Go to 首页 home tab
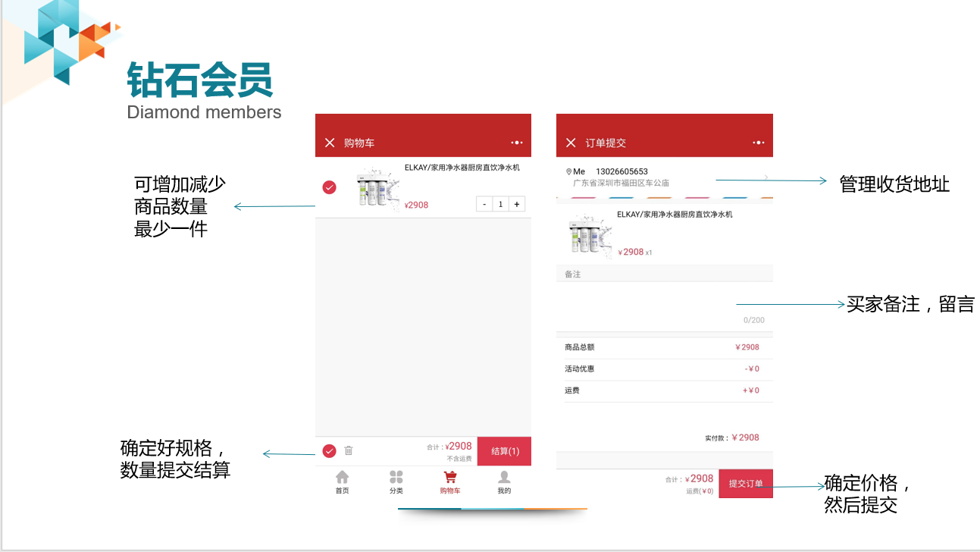The height and width of the screenshot is (552, 980). click(x=343, y=481)
